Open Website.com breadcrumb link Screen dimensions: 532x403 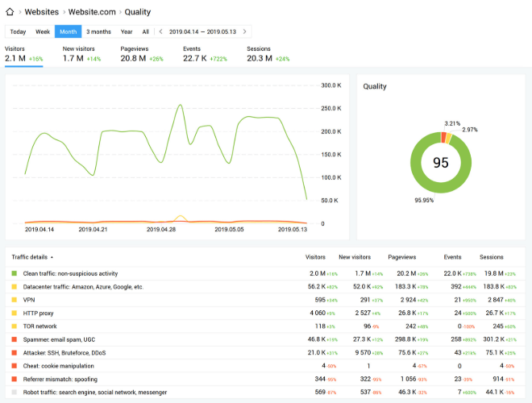pyautogui.click(x=92, y=12)
